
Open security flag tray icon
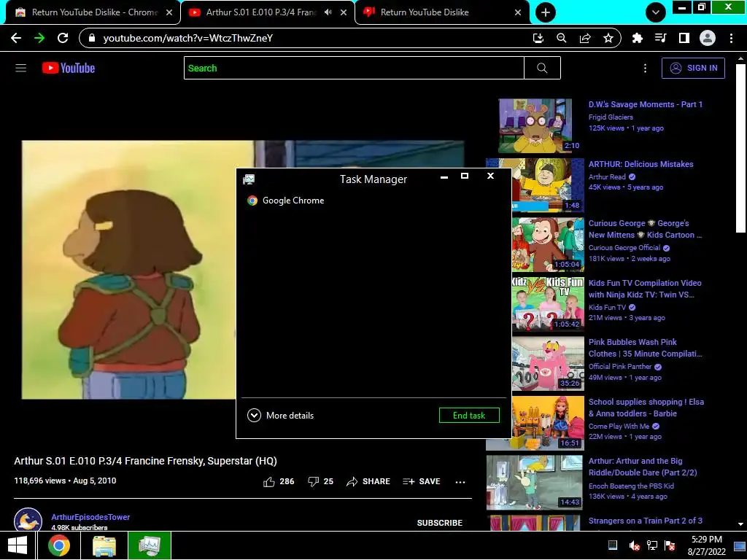pyautogui.click(x=670, y=545)
